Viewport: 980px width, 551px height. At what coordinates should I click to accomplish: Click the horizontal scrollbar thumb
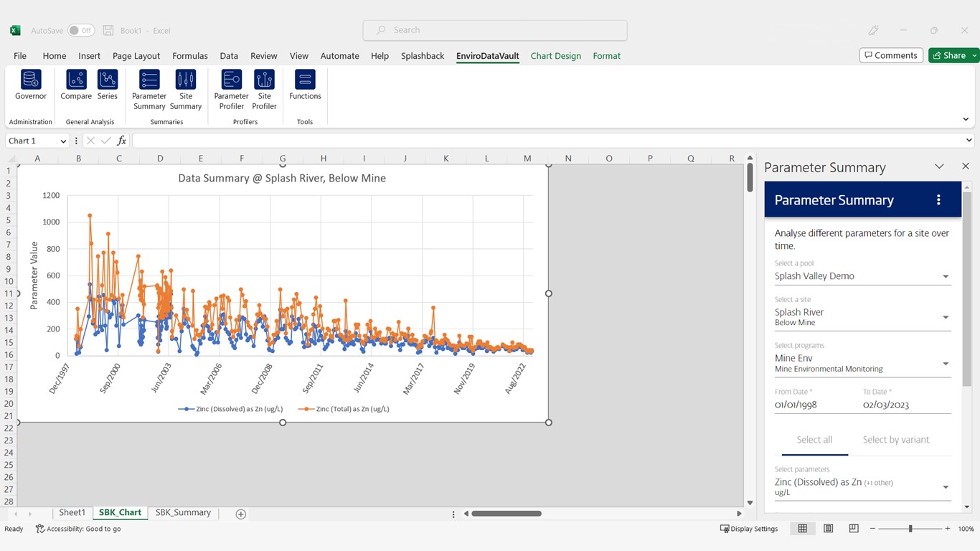(x=507, y=514)
